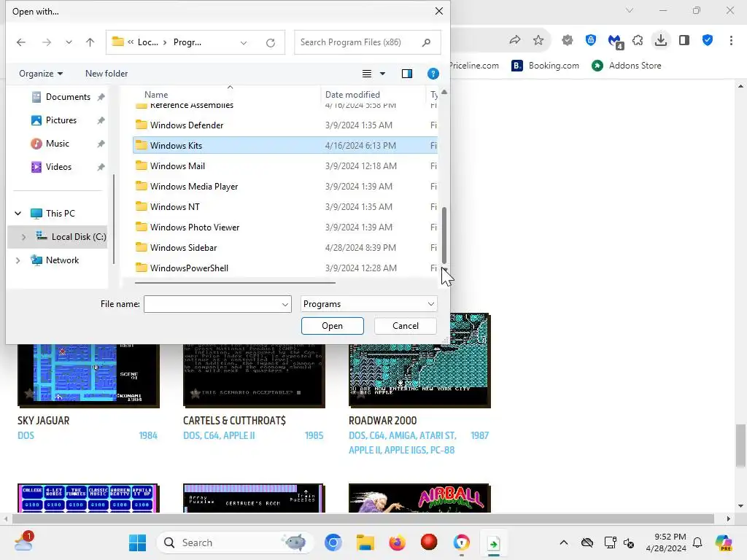Open File Explorer from the taskbar
The image size is (747, 560).
coord(365,542)
